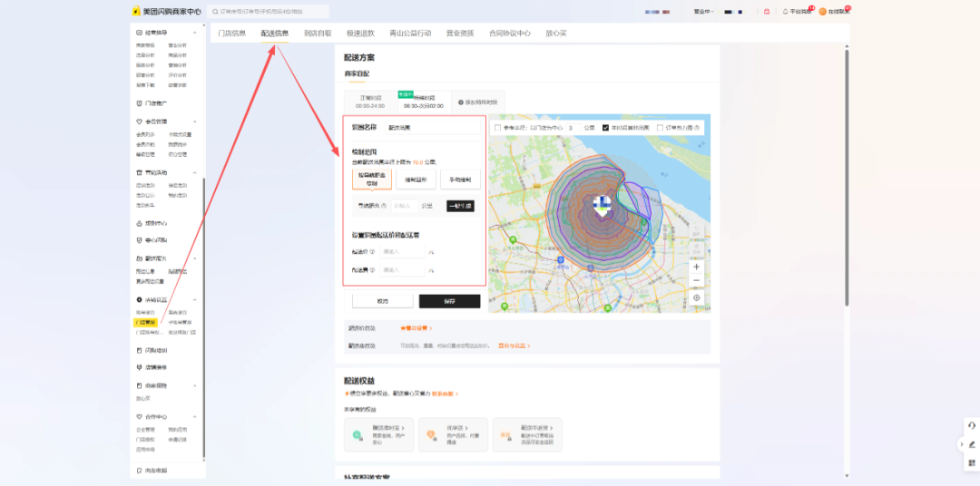Click the store location marker on map
The image size is (980, 486).
click(602, 206)
